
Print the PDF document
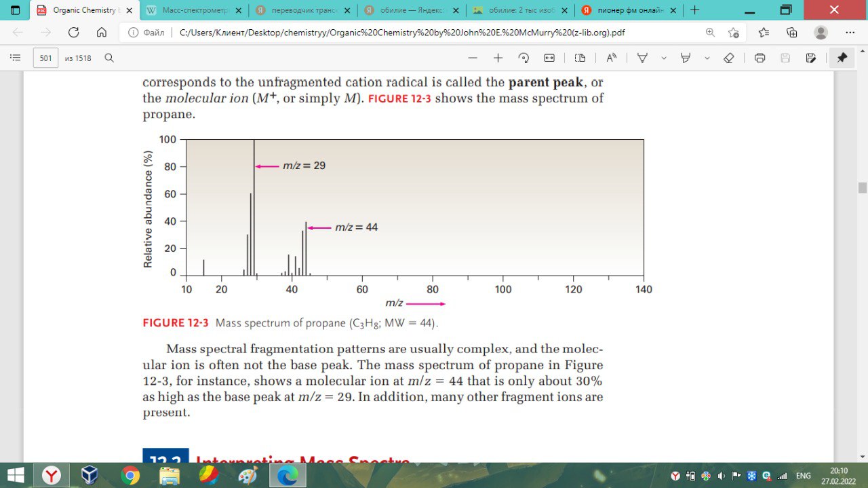click(x=760, y=58)
